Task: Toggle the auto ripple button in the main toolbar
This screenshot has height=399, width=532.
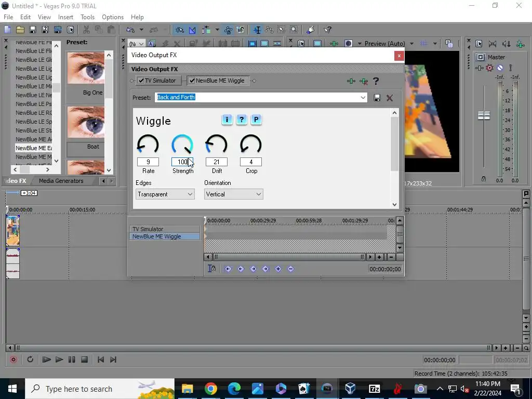Action: coord(206,30)
